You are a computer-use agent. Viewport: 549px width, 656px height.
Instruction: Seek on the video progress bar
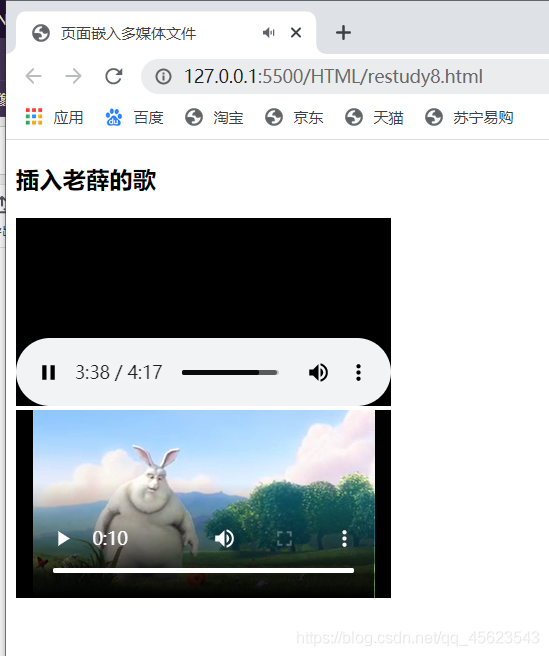[x=203, y=570]
